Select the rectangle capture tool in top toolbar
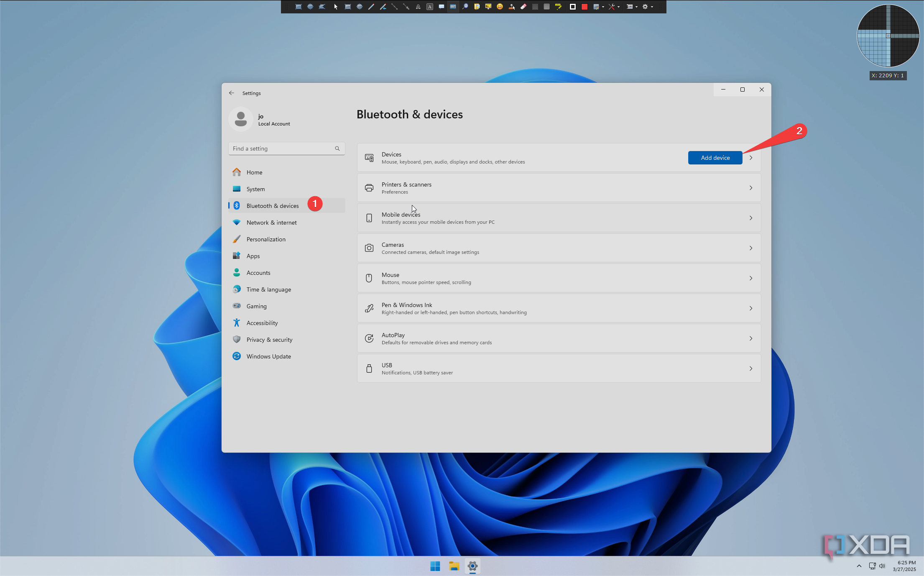924x576 pixels. (x=299, y=7)
